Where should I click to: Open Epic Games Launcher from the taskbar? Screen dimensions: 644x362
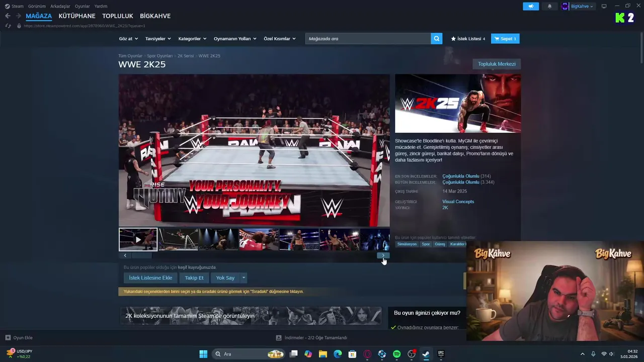tap(441, 354)
